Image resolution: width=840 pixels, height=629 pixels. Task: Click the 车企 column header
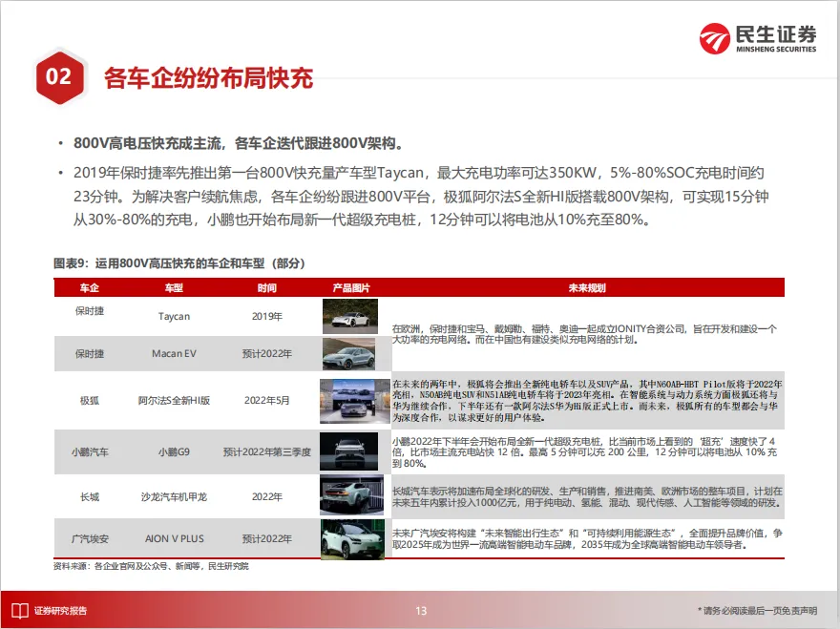coord(90,287)
